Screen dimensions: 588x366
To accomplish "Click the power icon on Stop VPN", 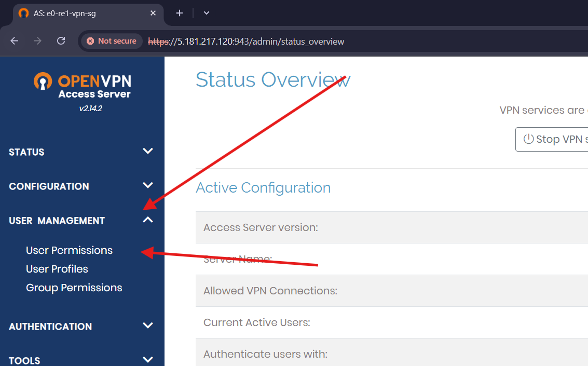I will tap(528, 139).
